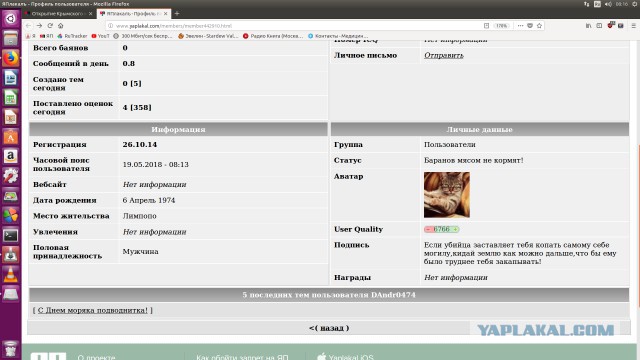Open Как обойти запрет на ЯП link
Screen dimensions: 640x360
[242, 357]
